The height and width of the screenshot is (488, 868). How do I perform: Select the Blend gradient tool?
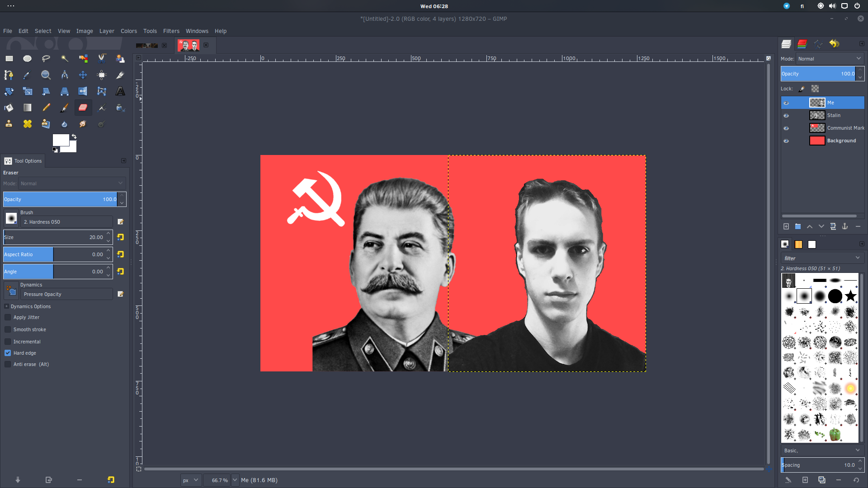pyautogui.click(x=28, y=108)
